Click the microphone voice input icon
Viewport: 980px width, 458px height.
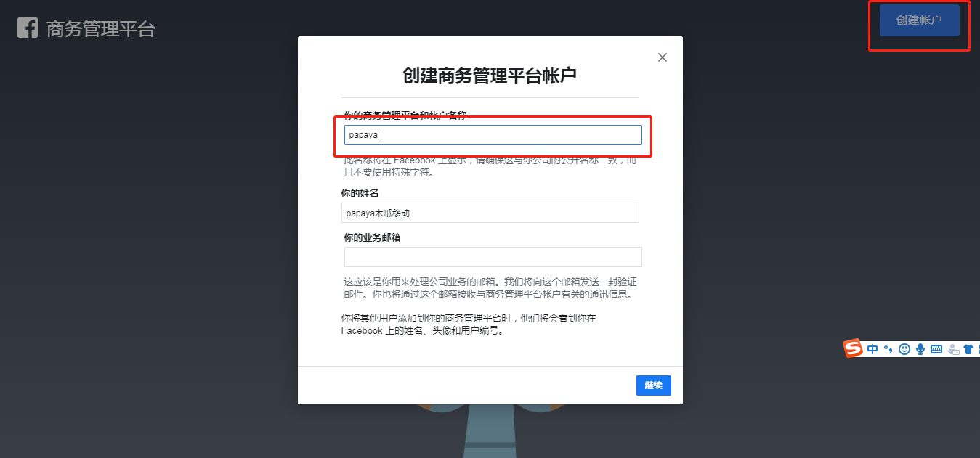click(920, 349)
